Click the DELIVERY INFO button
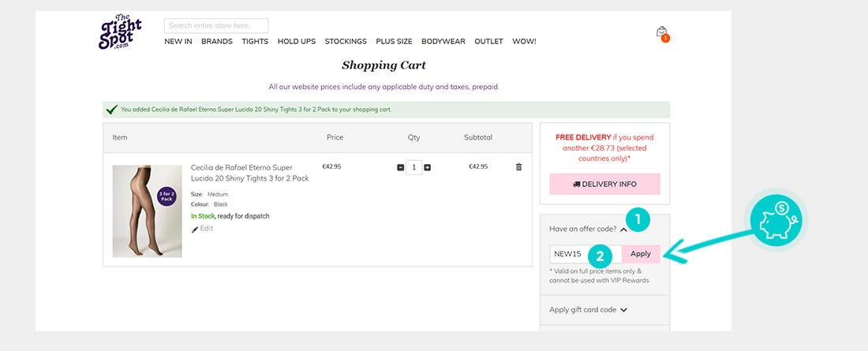The image size is (868, 351). (604, 184)
